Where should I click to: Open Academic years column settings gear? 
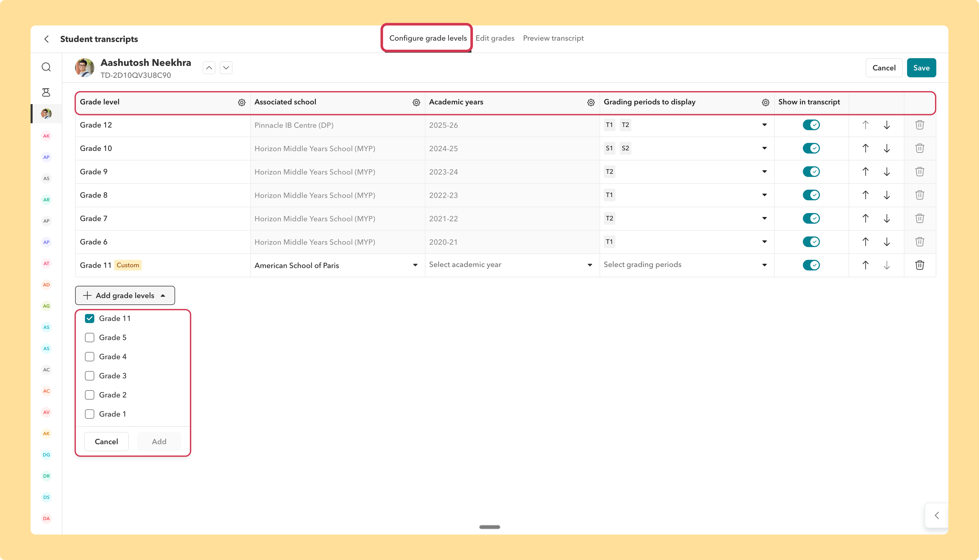(x=591, y=102)
